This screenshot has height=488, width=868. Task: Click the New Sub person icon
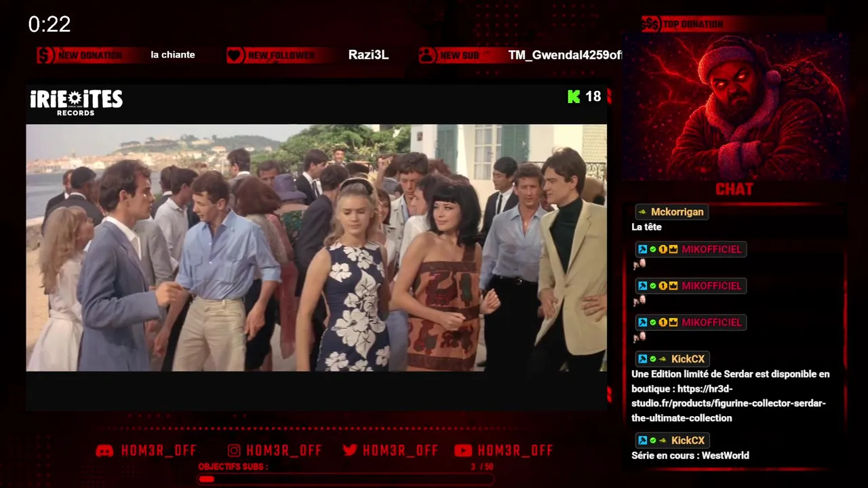427,55
